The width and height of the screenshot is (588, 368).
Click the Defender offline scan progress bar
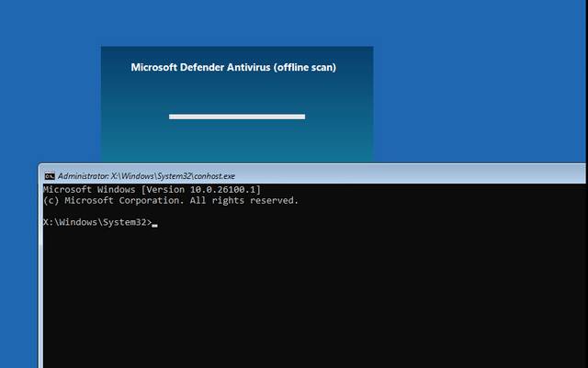237,117
